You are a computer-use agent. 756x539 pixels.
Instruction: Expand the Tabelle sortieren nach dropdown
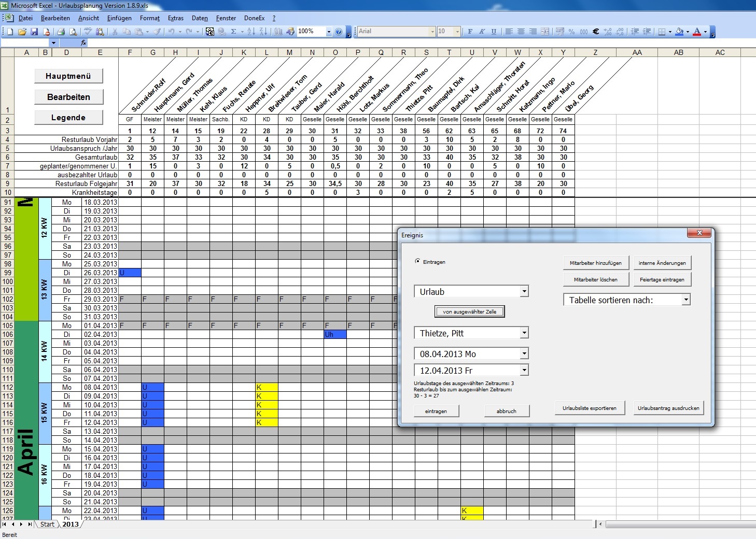pos(686,300)
